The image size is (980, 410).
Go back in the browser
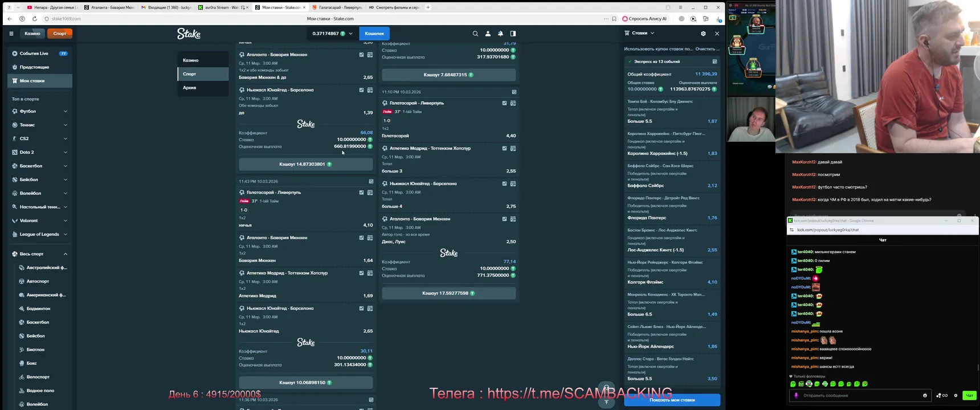tap(10, 19)
